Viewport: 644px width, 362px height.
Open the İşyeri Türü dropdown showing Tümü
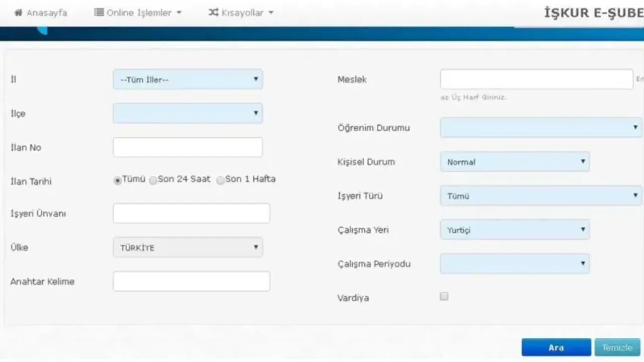click(x=541, y=196)
